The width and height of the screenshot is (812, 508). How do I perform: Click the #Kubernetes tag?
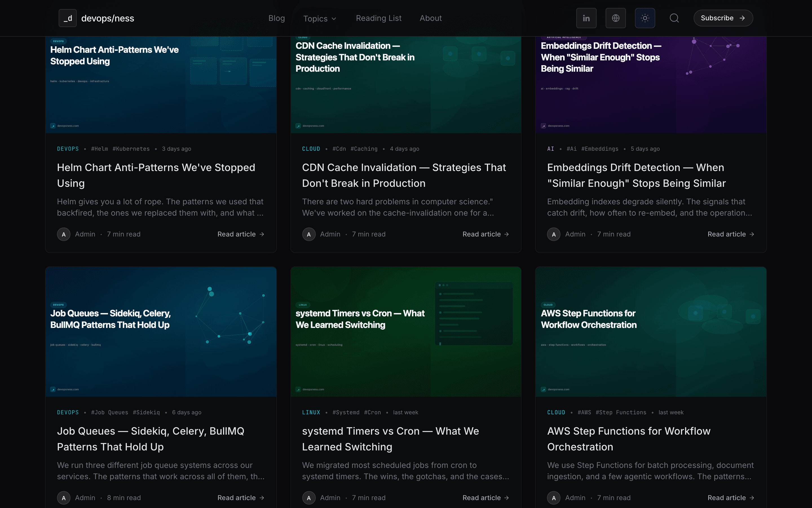131,149
